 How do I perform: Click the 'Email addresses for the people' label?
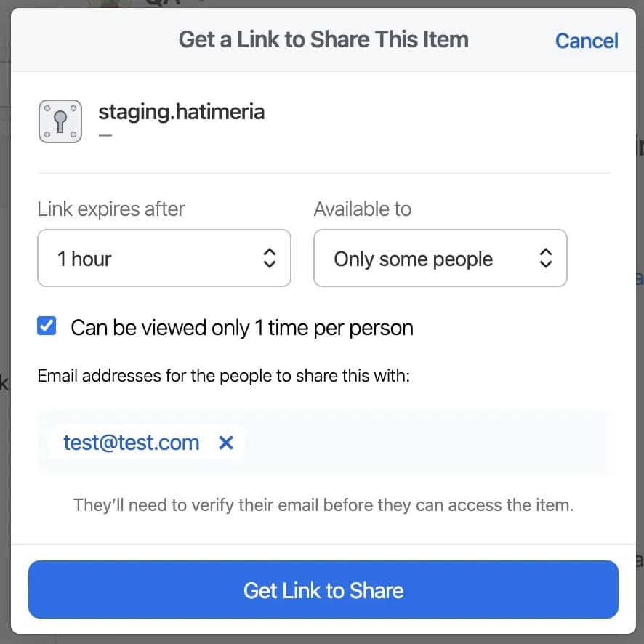(223, 377)
